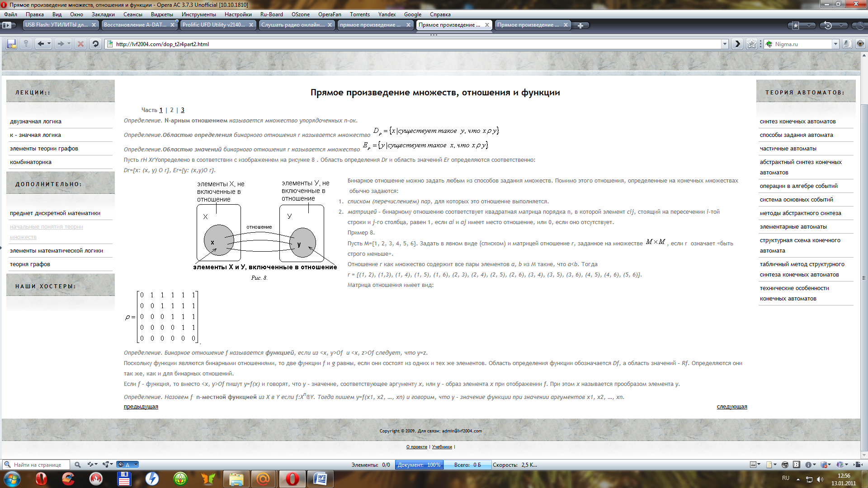Image resolution: width=868 pixels, height=488 pixels.
Task: Expand closed tabs dropdown arrow
Action: click(x=841, y=25)
